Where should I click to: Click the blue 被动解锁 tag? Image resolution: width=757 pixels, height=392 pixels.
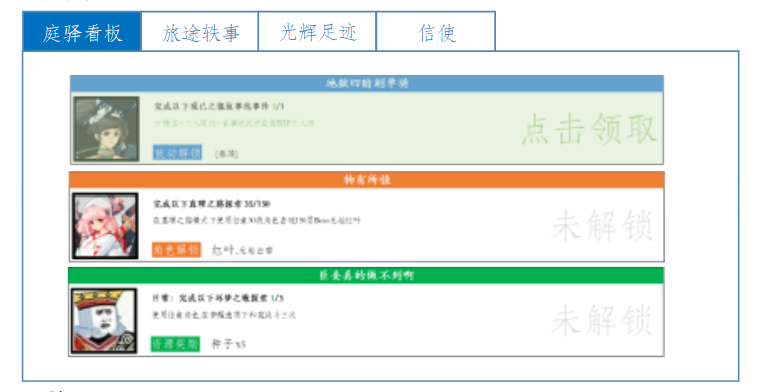click(177, 153)
